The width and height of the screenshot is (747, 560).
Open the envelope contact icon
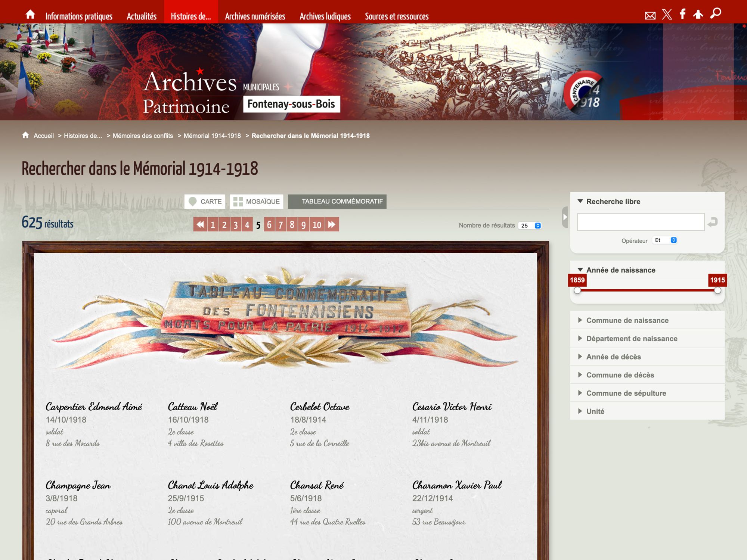pyautogui.click(x=650, y=16)
